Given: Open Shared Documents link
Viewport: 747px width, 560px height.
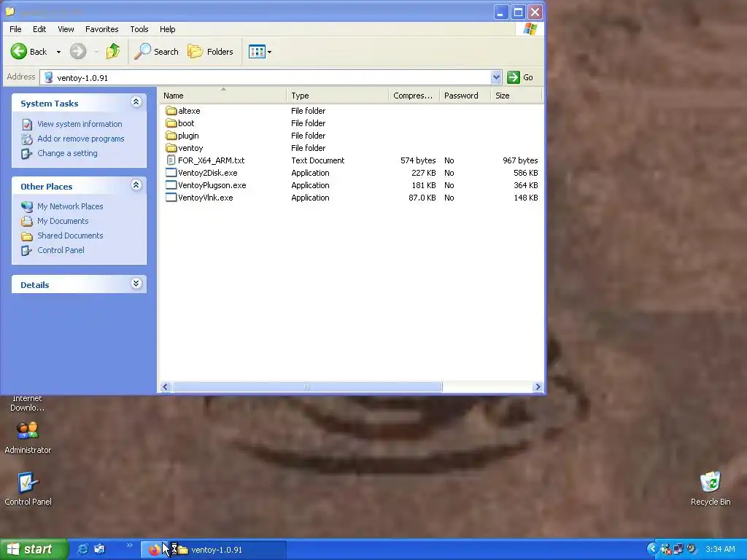Looking at the screenshot, I should pyautogui.click(x=70, y=236).
